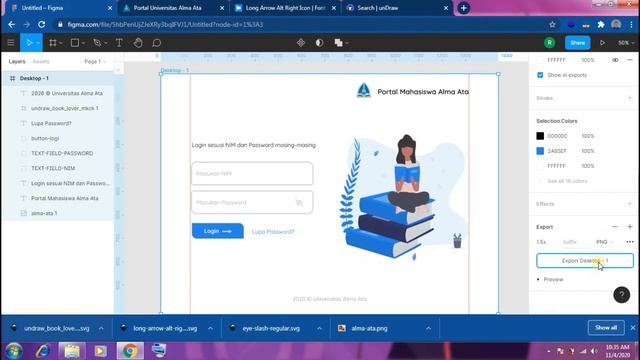Image resolution: width=640 pixels, height=360 pixels.
Task: Click the Create component icon
Action: (301, 43)
